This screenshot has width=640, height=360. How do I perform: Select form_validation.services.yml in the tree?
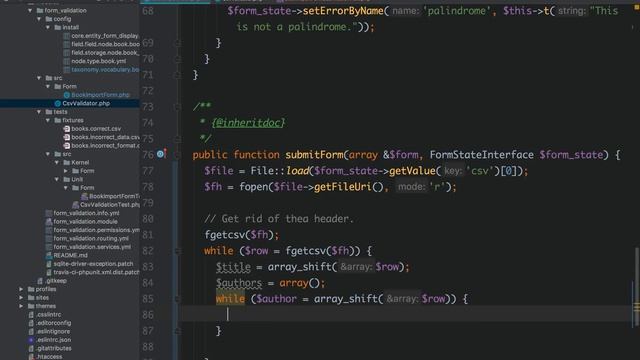tap(92, 247)
